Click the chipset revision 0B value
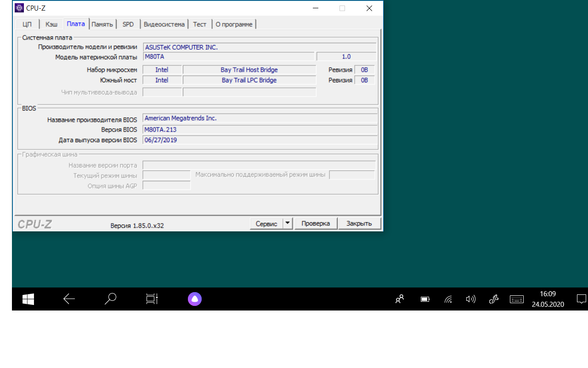The width and height of the screenshot is (588, 368). click(x=365, y=70)
